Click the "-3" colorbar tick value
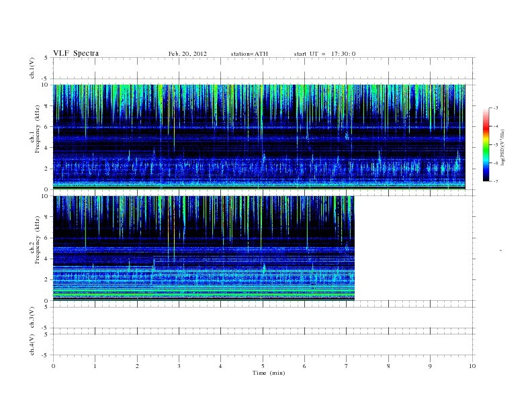Image resolution: width=532 pixels, height=411 pixels. pos(495,108)
